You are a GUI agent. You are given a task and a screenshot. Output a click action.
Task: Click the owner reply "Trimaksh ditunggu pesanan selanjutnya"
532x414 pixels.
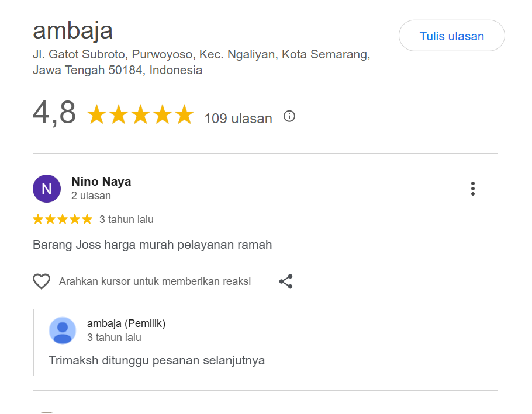(x=157, y=360)
